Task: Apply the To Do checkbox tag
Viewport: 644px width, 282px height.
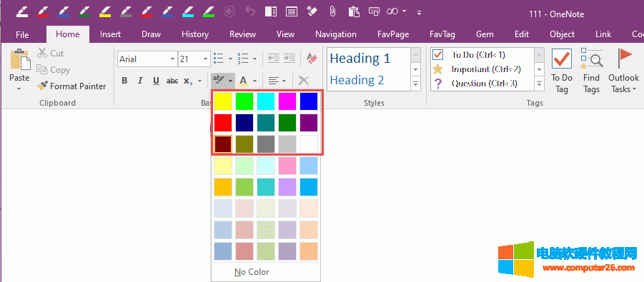Action: tap(469, 54)
